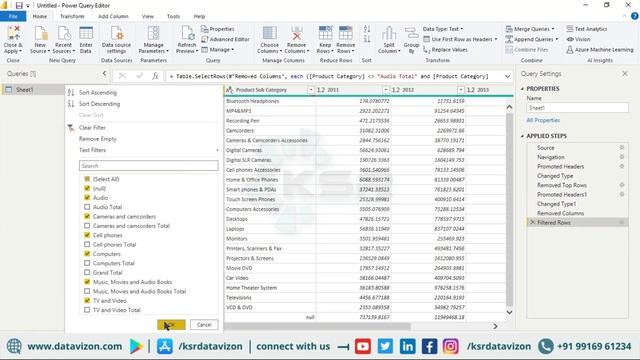Collapse the APPLIED STEPS section
Image resolution: width=640 pixels, height=360 pixels.
point(522,136)
